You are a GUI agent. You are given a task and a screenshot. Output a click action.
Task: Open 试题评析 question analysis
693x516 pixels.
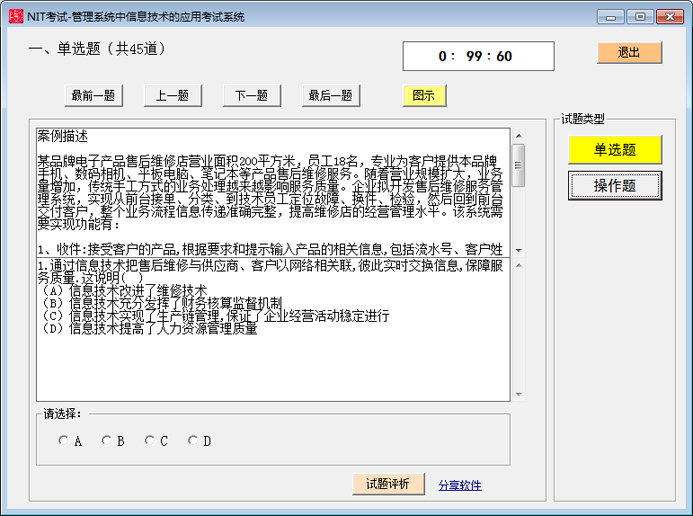388,484
